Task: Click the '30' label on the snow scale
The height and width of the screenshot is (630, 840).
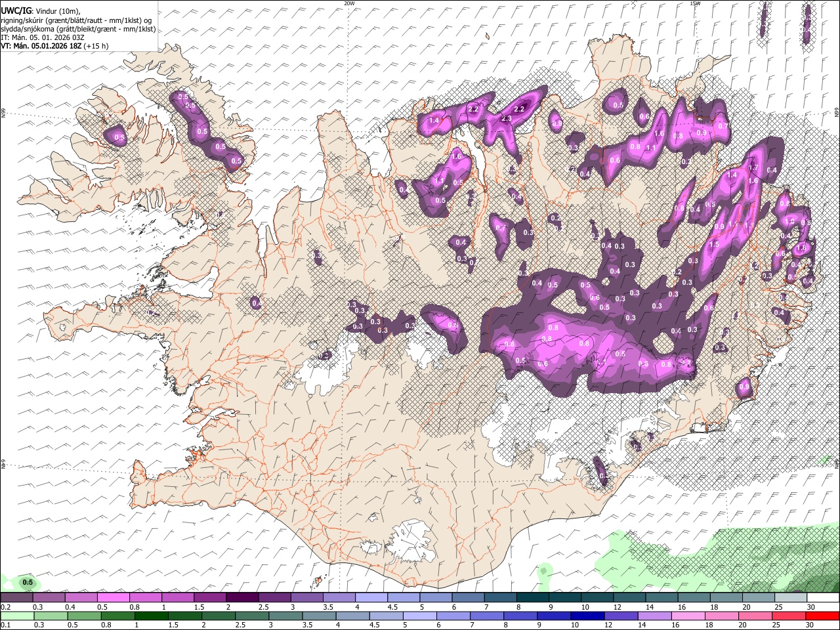Action: (x=810, y=607)
